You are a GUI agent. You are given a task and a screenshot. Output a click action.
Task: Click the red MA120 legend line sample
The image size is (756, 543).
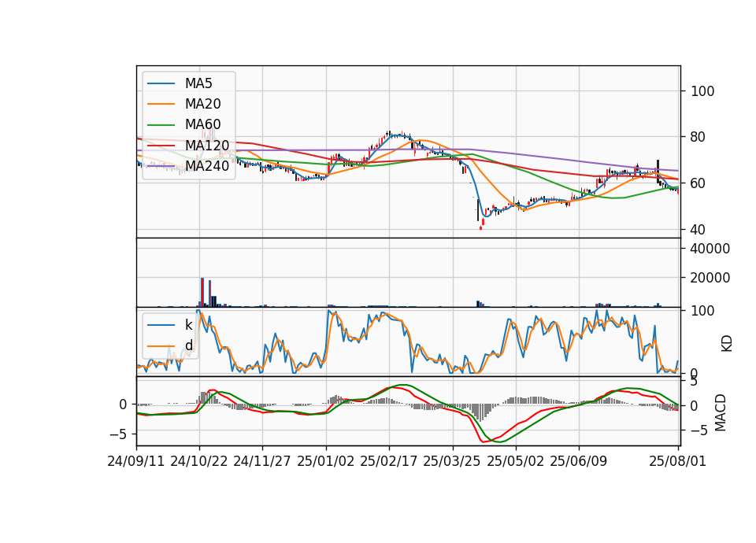coord(161,146)
